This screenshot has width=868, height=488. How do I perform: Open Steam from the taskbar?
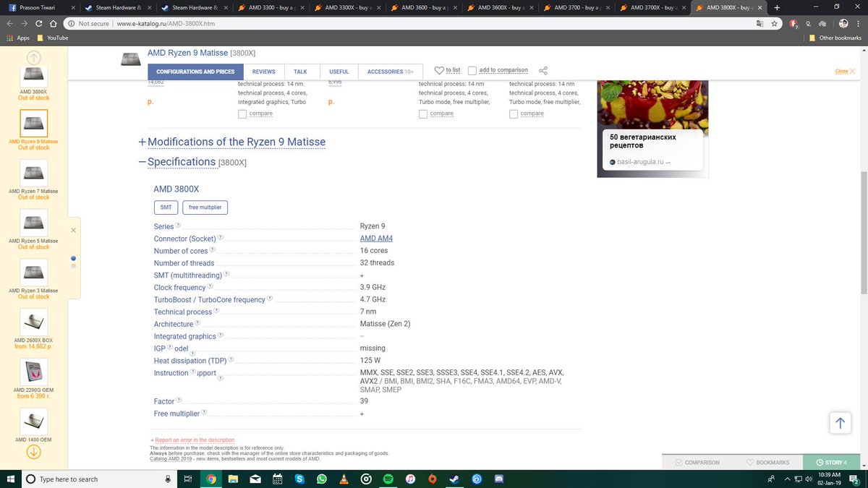pyautogui.click(x=454, y=479)
